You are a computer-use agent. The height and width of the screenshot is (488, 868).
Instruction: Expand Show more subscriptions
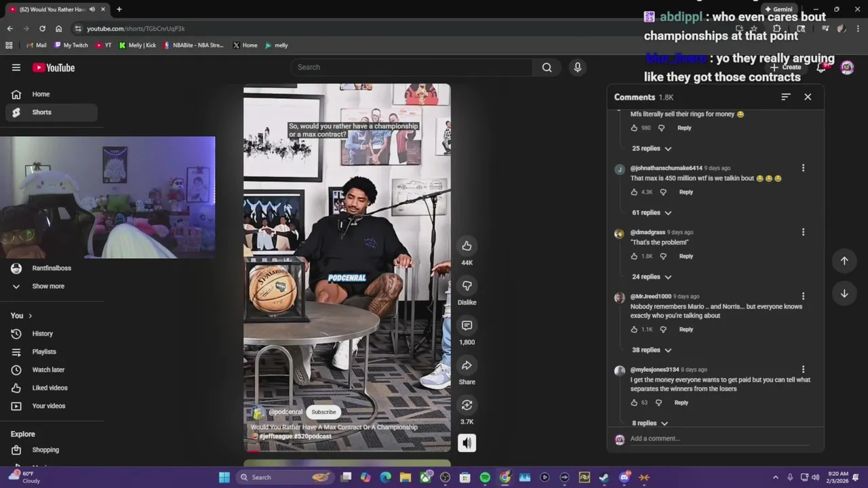[x=52, y=286]
